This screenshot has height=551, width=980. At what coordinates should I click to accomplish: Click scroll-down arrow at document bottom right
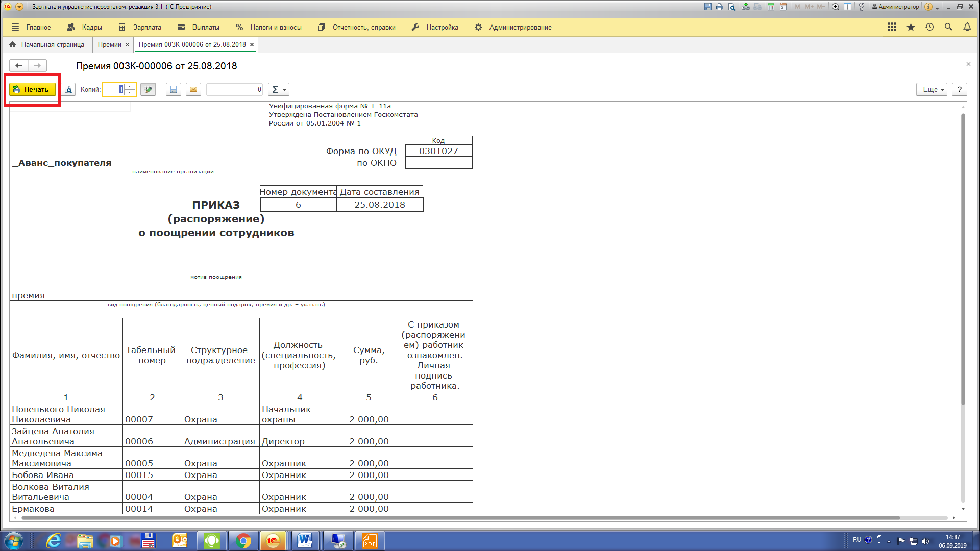click(x=963, y=509)
